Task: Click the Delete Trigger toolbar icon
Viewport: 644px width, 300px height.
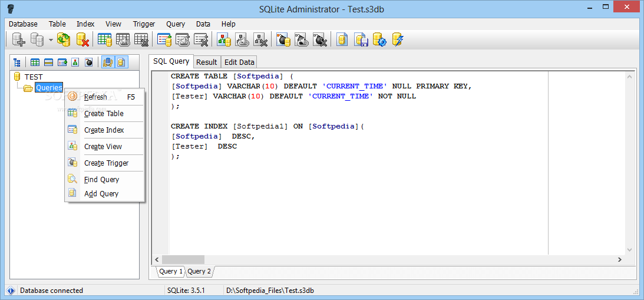Action: point(320,39)
